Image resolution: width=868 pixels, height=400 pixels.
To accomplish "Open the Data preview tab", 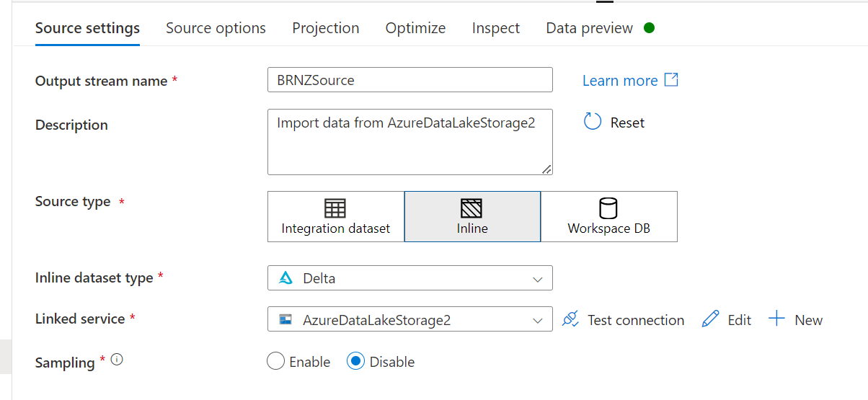I will pyautogui.click(x=589, y=28).
